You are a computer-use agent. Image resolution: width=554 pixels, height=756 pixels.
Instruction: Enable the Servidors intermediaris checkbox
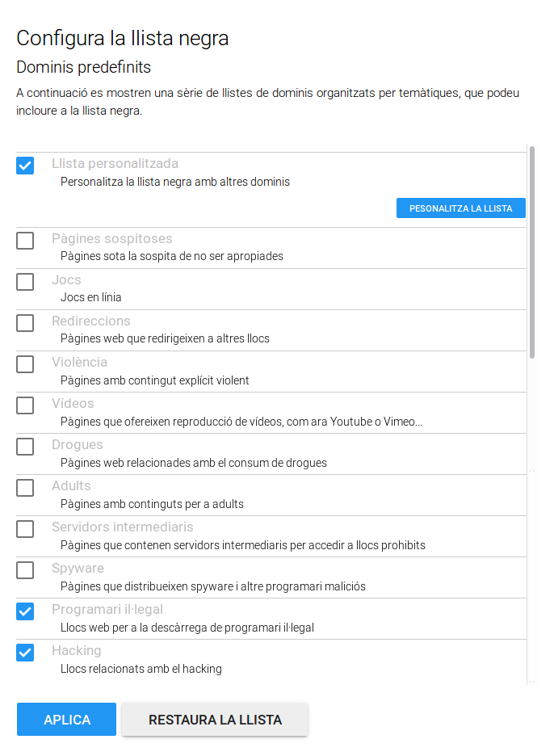tap(25, 529)
